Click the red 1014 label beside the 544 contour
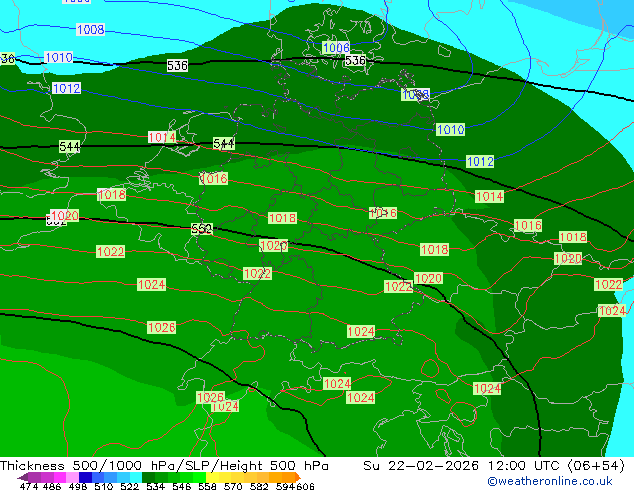 pos(162,137)
